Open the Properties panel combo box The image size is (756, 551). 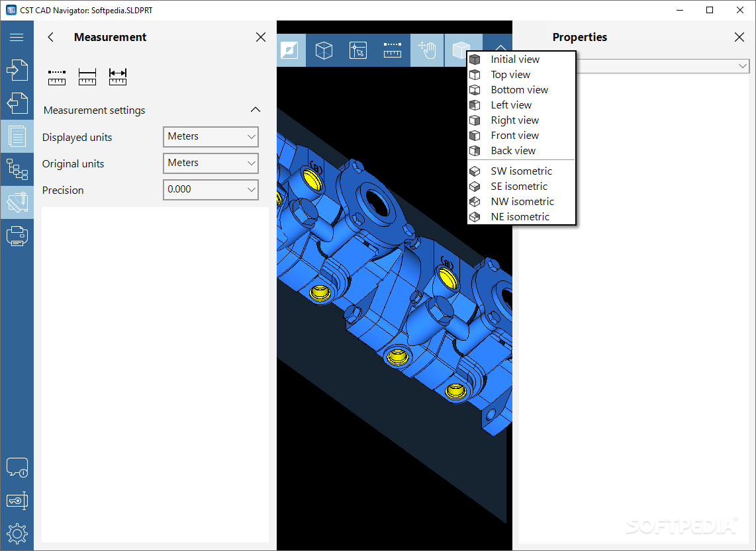tap(663, 66)
